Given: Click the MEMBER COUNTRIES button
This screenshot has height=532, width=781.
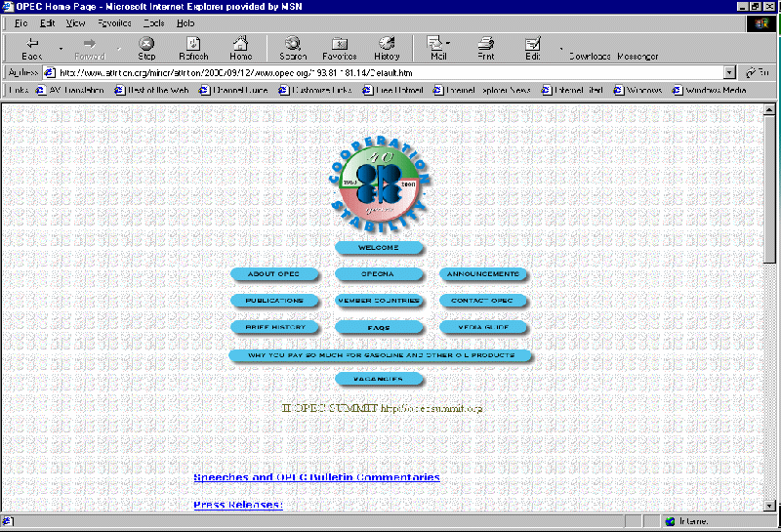Looking at the screenshot, I should click(x=379, y=301).
